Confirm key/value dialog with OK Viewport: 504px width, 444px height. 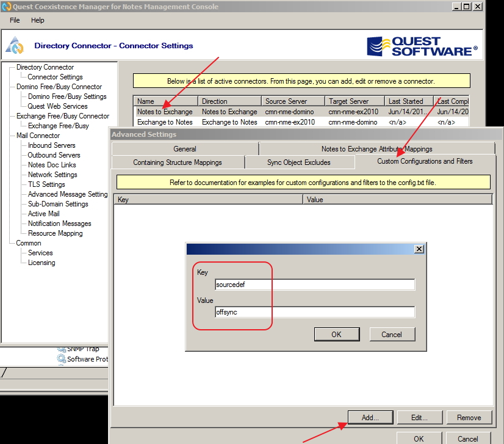[337, 334]
